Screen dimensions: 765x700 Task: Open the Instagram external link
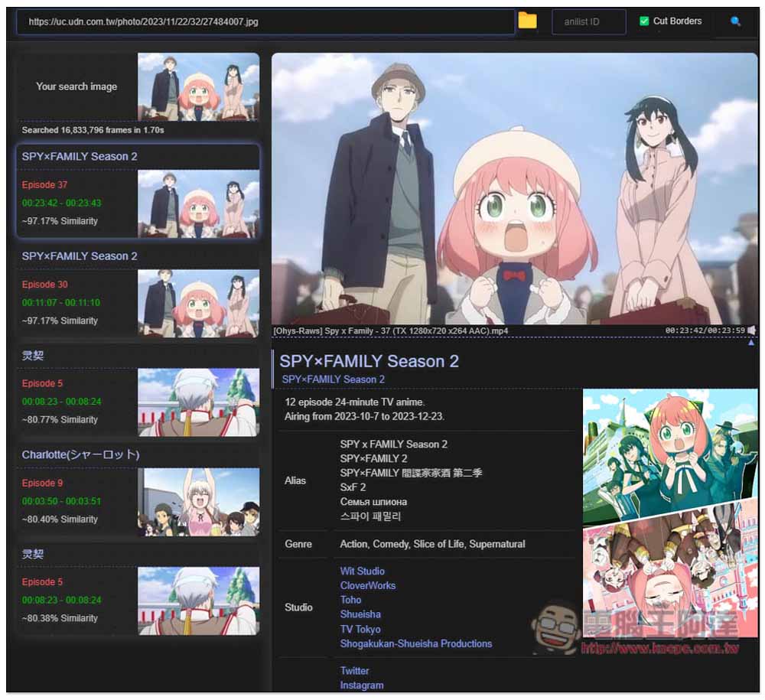coord(362,685)
